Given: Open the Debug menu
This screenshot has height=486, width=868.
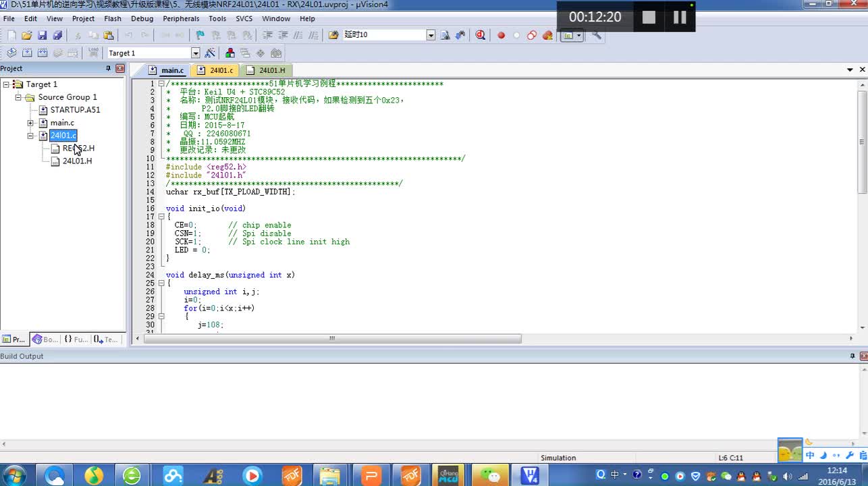Looking at the screenshot, I should [x=142, y=19].
